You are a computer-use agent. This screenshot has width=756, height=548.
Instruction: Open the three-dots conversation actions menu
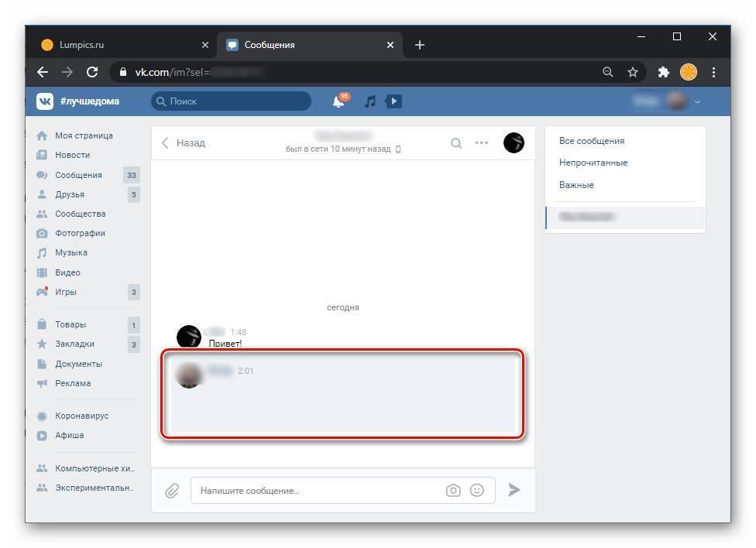[482, 142]
